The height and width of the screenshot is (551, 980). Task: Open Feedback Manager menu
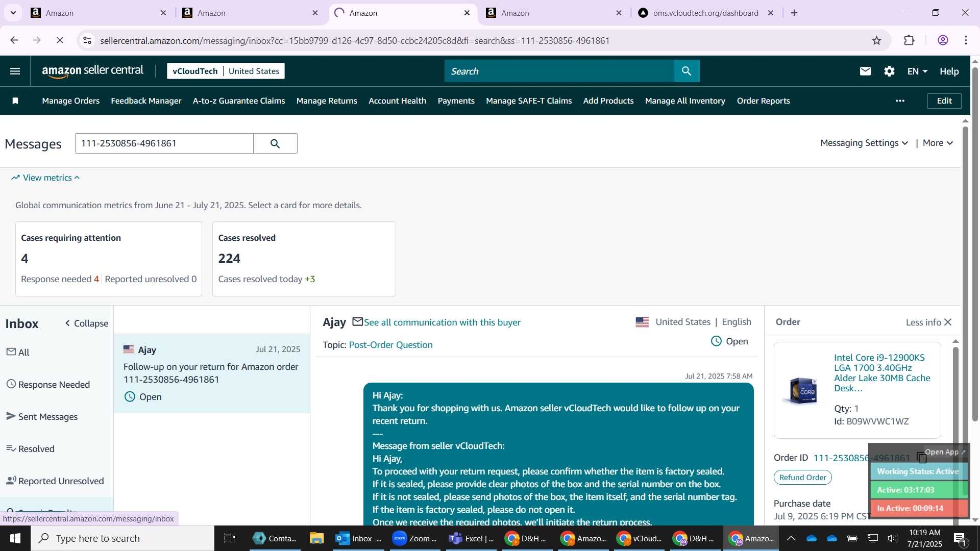pos(146,101)
